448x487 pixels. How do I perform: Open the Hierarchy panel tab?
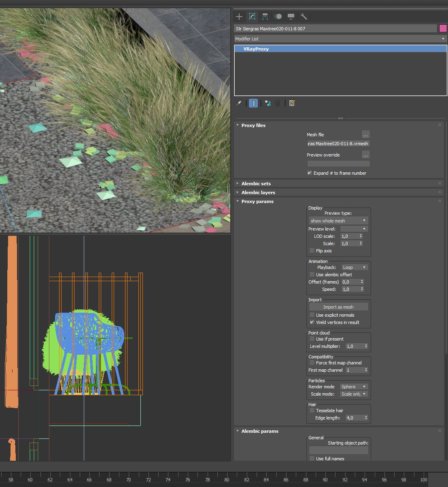tap(265, 17)
